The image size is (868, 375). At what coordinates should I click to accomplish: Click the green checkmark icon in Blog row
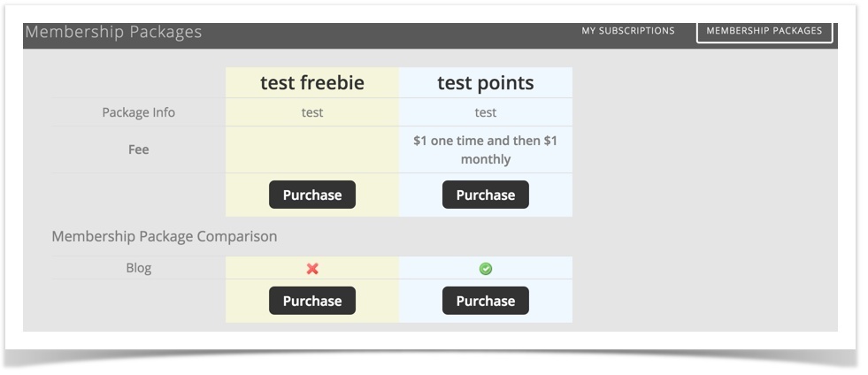(486, 269)
